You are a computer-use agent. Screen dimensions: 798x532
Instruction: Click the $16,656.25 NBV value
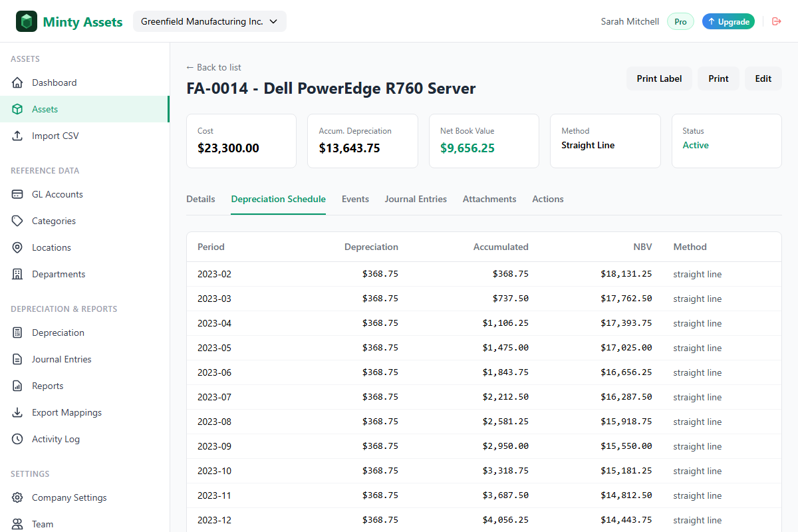point(626,372)
